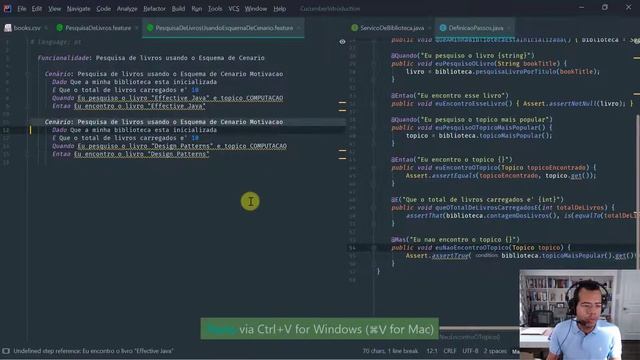This screenshot has width=640, height=360.
Task: Close the books.csv tab
Action: 46,28
